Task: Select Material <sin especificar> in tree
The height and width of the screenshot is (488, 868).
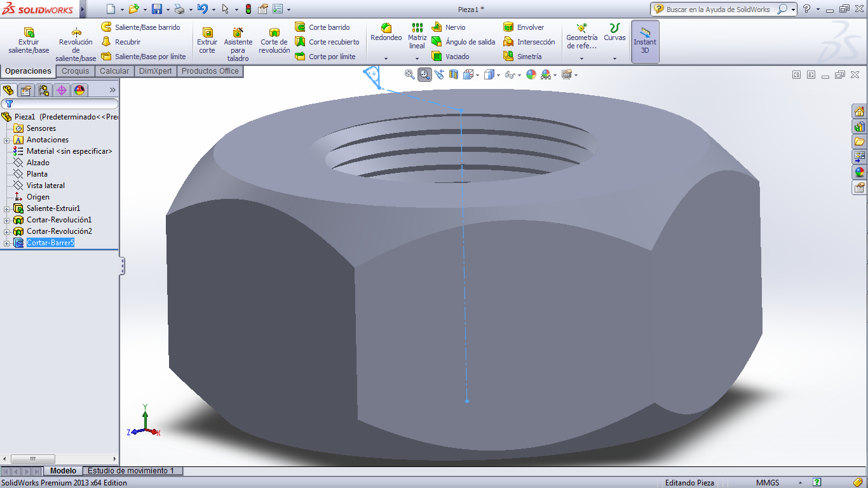Action: point(69,151)
